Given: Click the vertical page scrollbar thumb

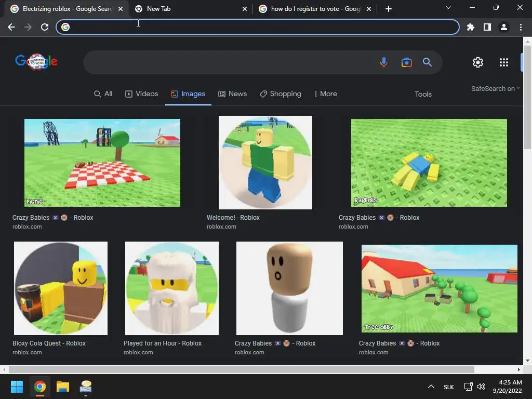Looking at the screenshot, I should pos(527,97).
